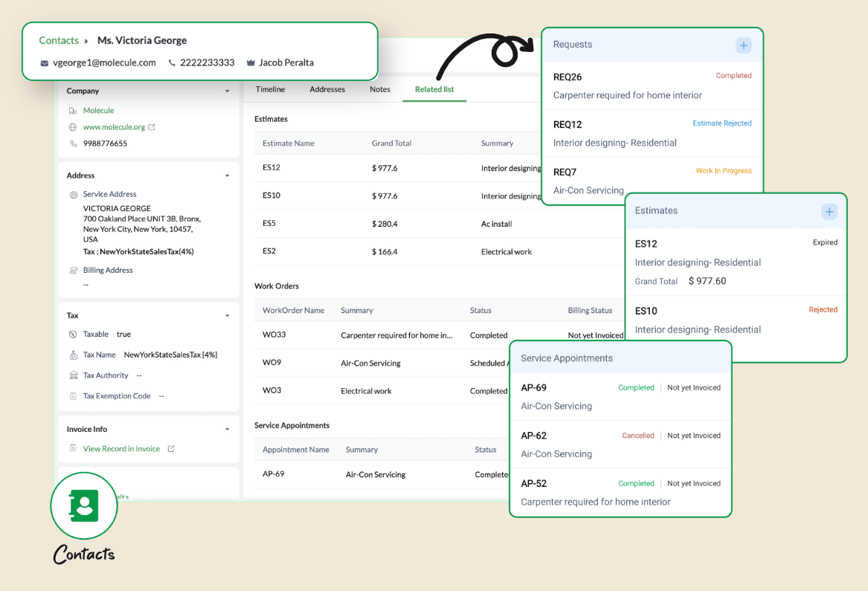868x591 pixels.
Task: Click the envelope icon beside vgeorge1@molecule.com
Action: pyautogui.click(x=45, y=63)
